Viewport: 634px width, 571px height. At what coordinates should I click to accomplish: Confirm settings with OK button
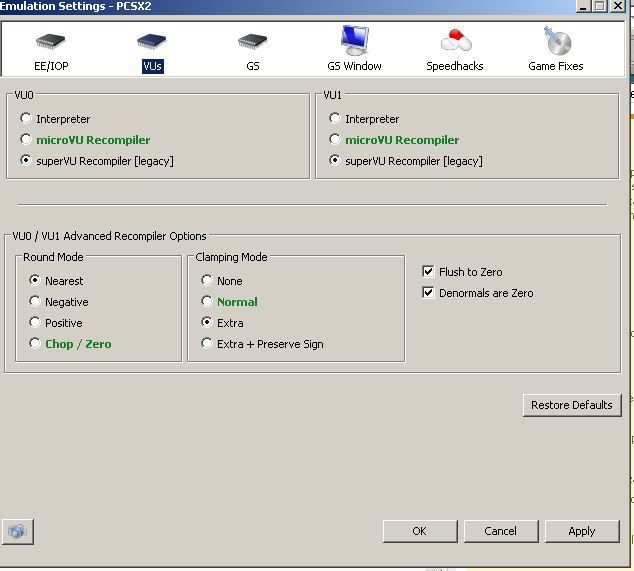(420, 531)
